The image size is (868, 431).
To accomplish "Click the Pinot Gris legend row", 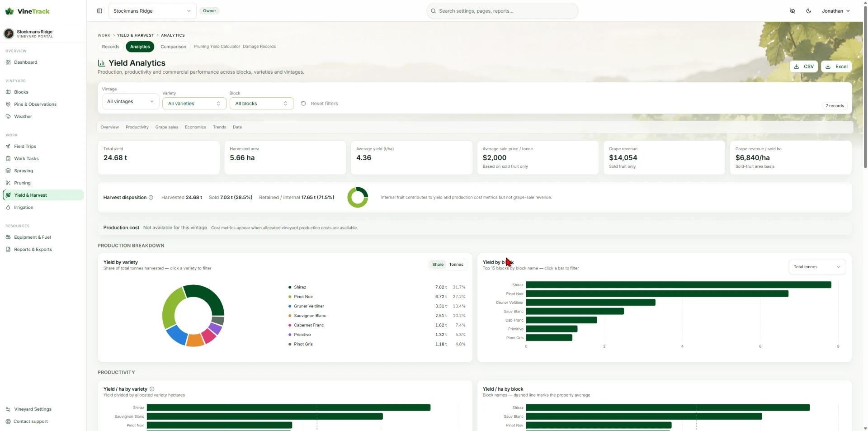I will tap(377, 344).
